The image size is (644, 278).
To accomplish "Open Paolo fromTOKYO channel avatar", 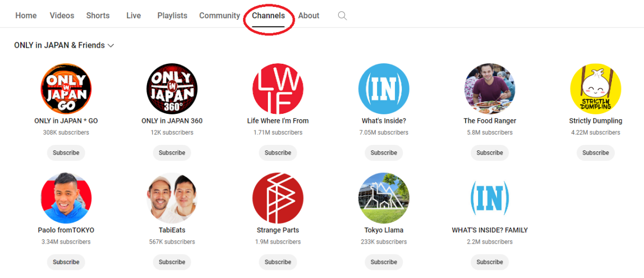I will [66, 198].
